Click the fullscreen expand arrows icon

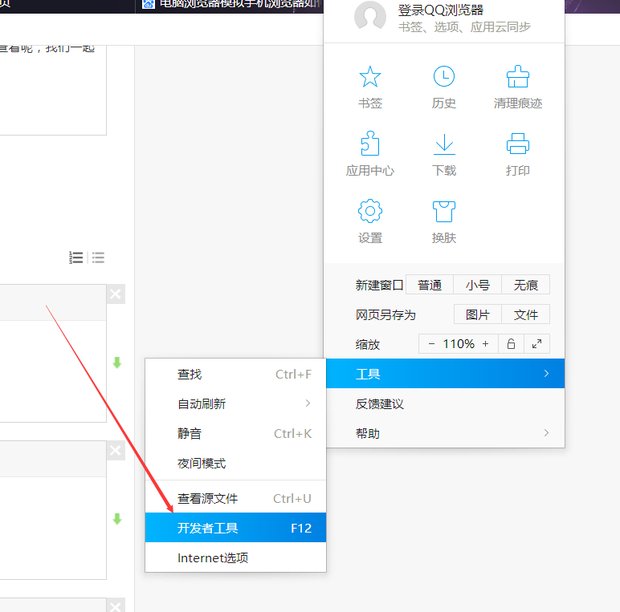(537, 344)
